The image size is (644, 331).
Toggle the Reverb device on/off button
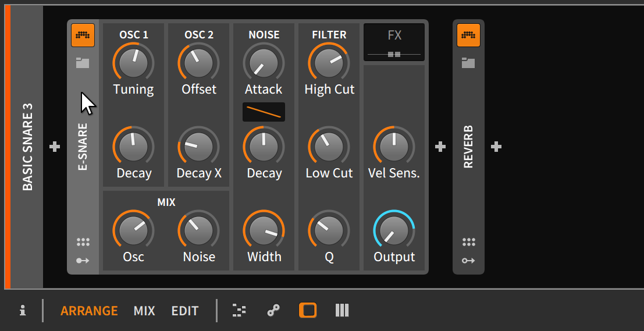(x=468, y=35)
